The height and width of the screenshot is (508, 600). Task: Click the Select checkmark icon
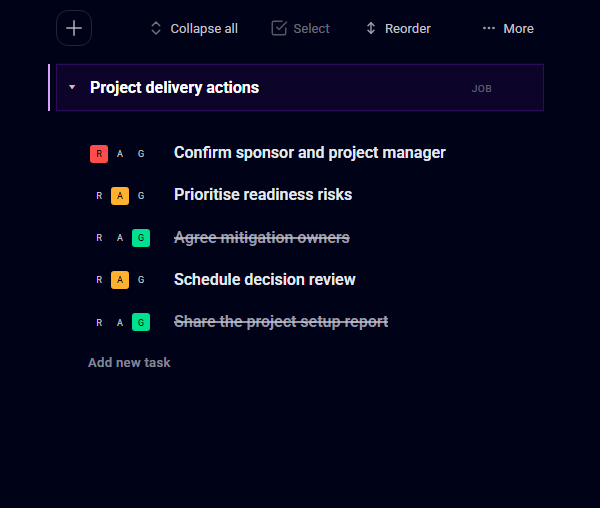[x=279, y=28]
